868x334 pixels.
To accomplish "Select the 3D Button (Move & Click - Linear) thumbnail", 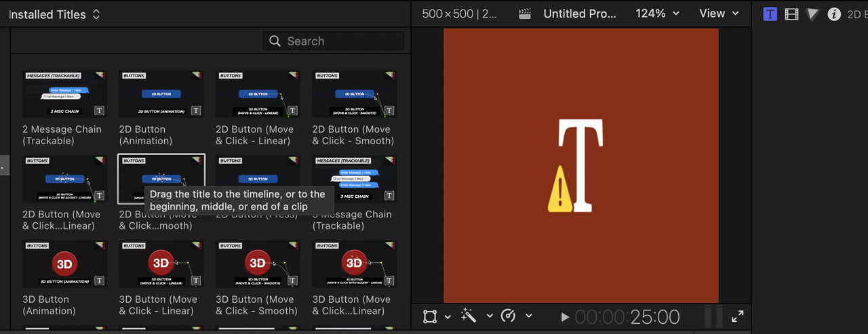I will click(161, 264).
